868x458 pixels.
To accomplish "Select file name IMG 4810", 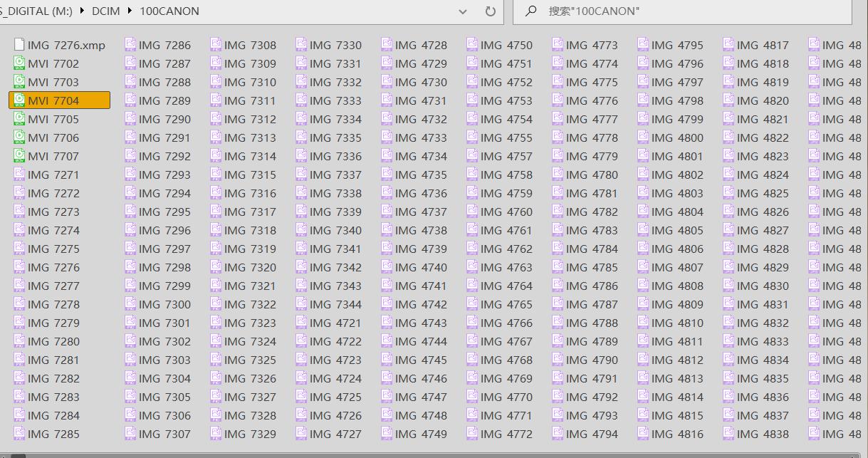I will (x=678, y=323).
